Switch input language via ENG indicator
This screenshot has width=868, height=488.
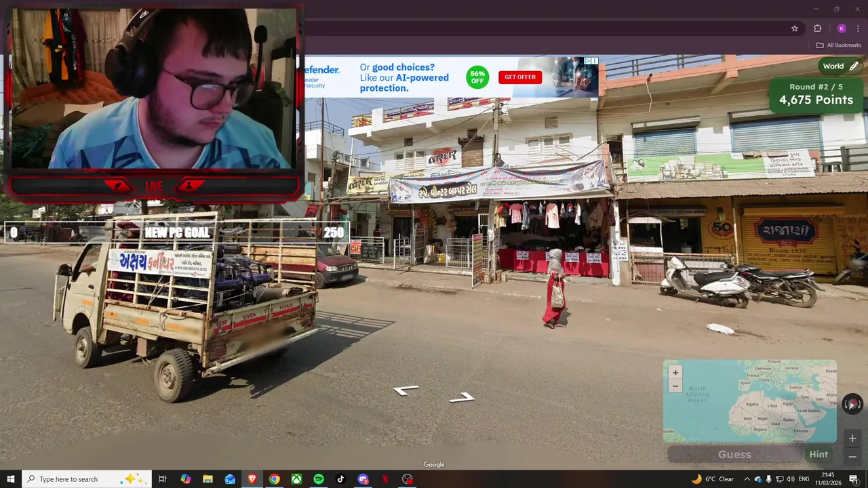click(804, 479)
